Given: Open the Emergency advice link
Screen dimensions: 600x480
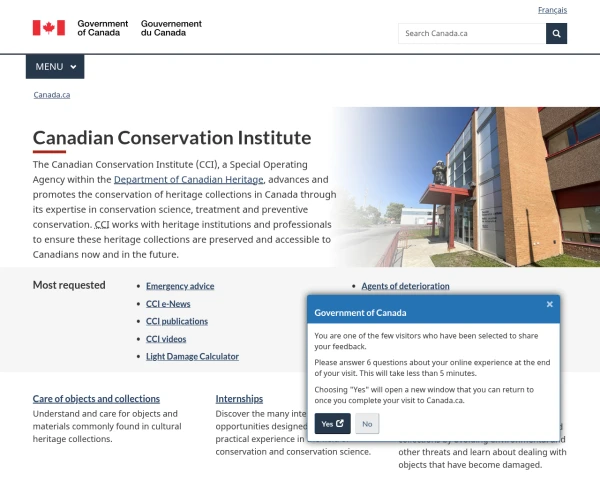Looking at the screenshot, I should (180, 286).
